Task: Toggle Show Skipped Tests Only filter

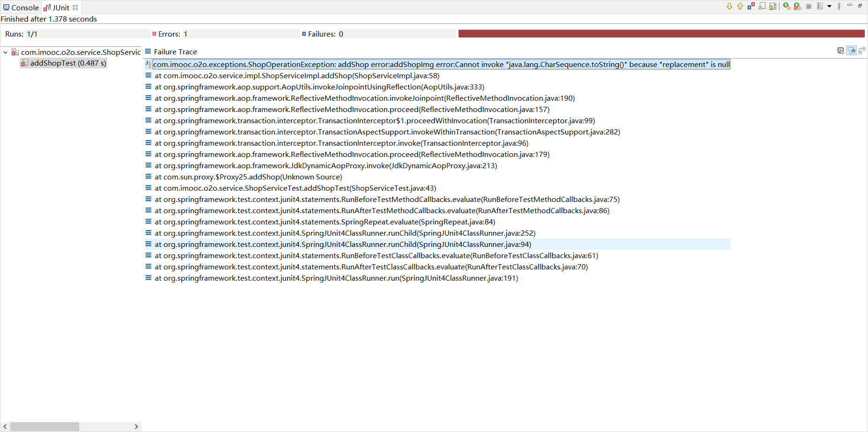Action: click(x=762, y=6)
